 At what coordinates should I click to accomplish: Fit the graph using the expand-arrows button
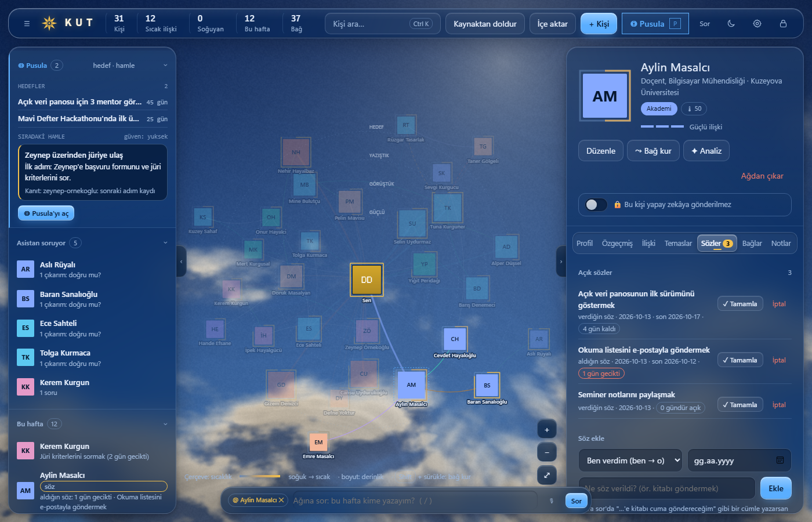point(546,475)
